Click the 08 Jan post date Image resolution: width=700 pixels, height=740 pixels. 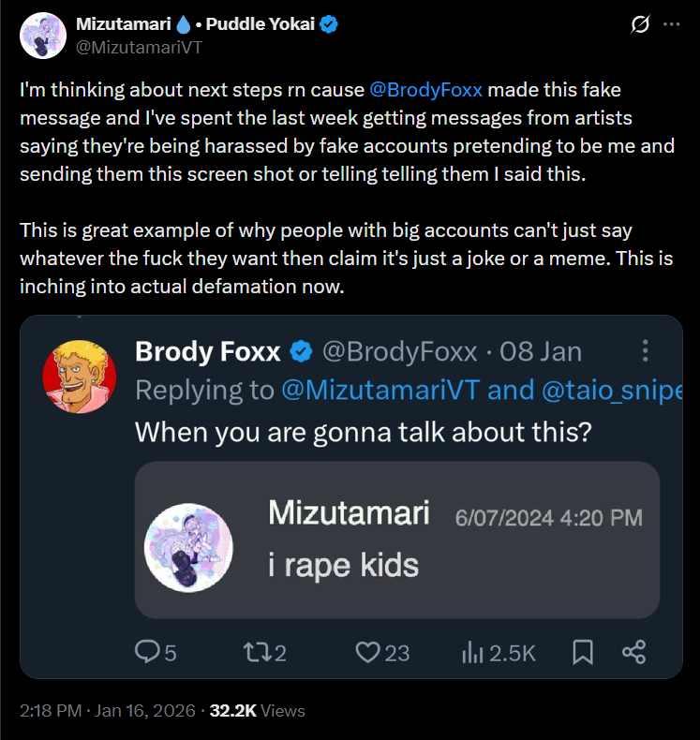tap(541, 351)
